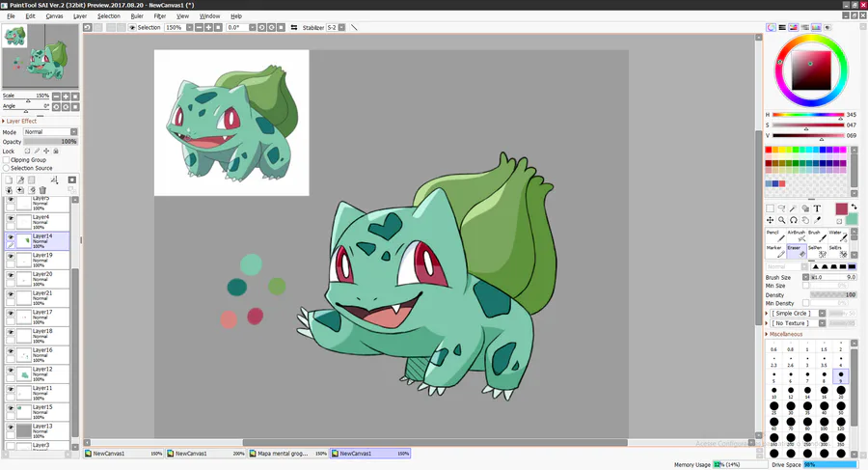
Task: Choose the Pencil brush
Action: (775, 235)
